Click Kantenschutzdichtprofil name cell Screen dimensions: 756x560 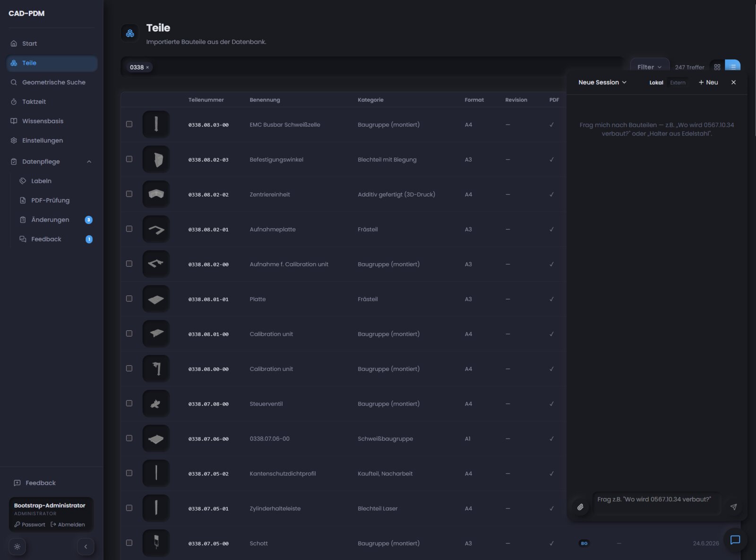(283, 474)
